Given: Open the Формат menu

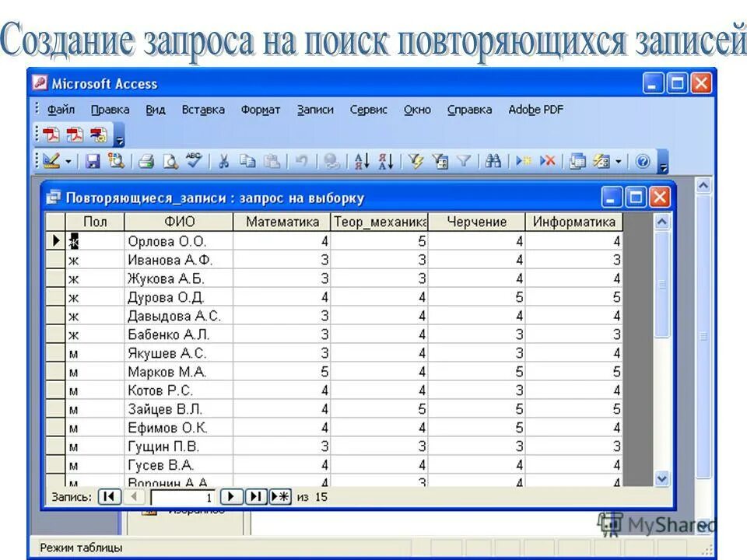Looking at the screenshot, I should [x=260, y=110].
